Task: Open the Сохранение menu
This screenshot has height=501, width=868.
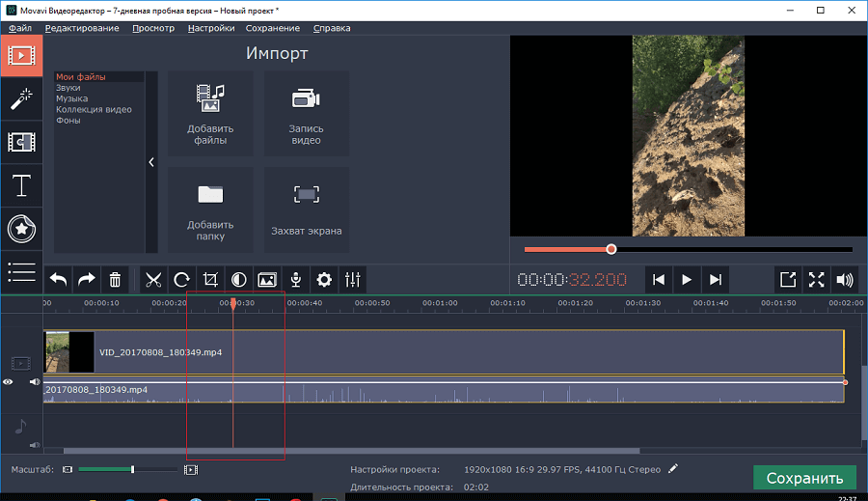Action: 273,28
